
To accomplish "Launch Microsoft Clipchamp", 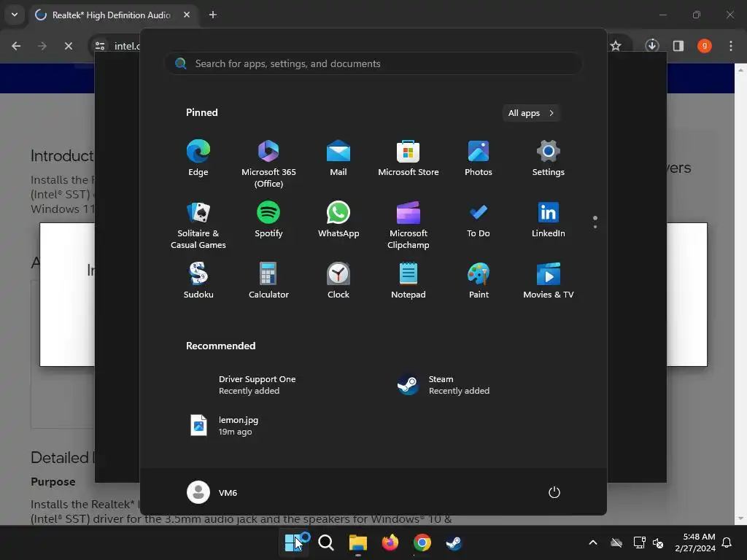I will click(409, 226).
